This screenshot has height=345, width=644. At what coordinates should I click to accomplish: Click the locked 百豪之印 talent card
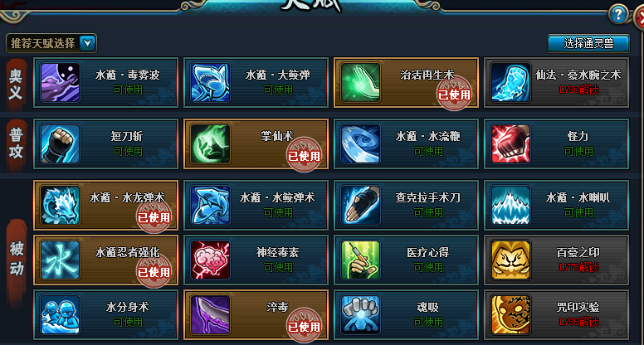coord(556,260)
